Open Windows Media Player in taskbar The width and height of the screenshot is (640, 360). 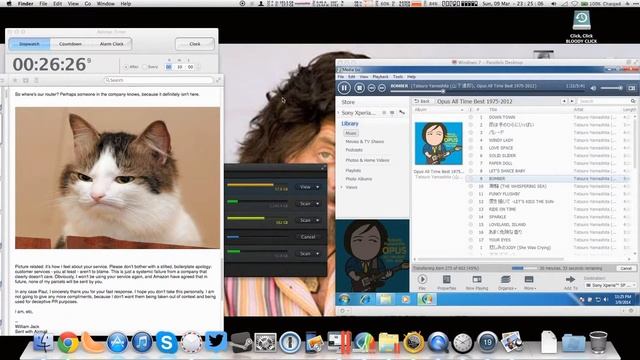pyautogui.click(x=406, y=299)
